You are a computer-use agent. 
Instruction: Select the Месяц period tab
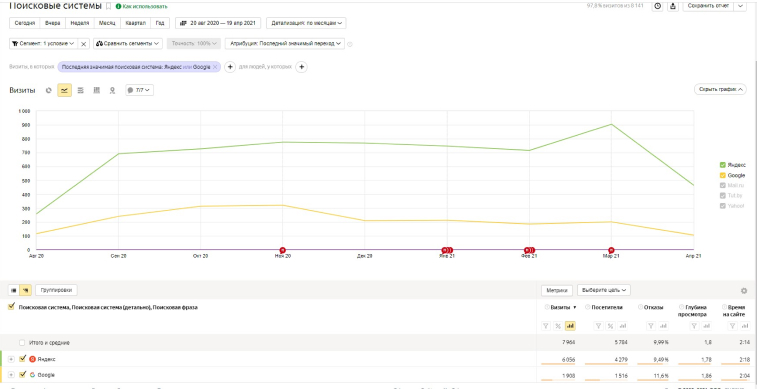click(107, 23)
